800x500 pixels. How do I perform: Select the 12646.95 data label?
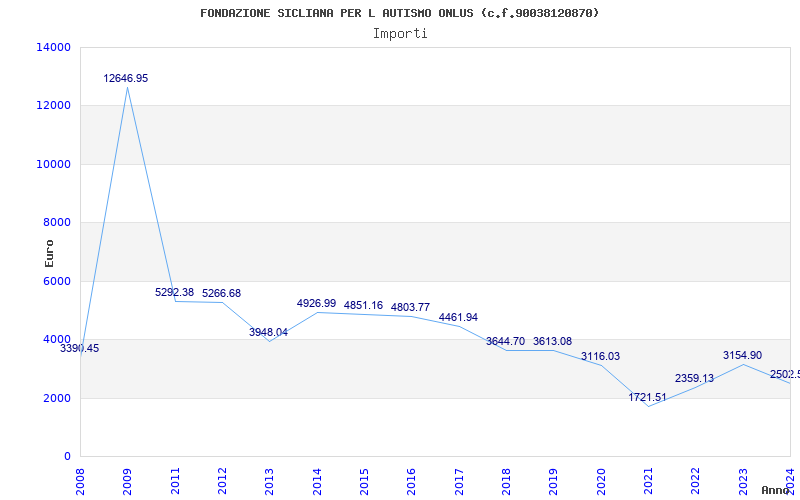(126, 79)
